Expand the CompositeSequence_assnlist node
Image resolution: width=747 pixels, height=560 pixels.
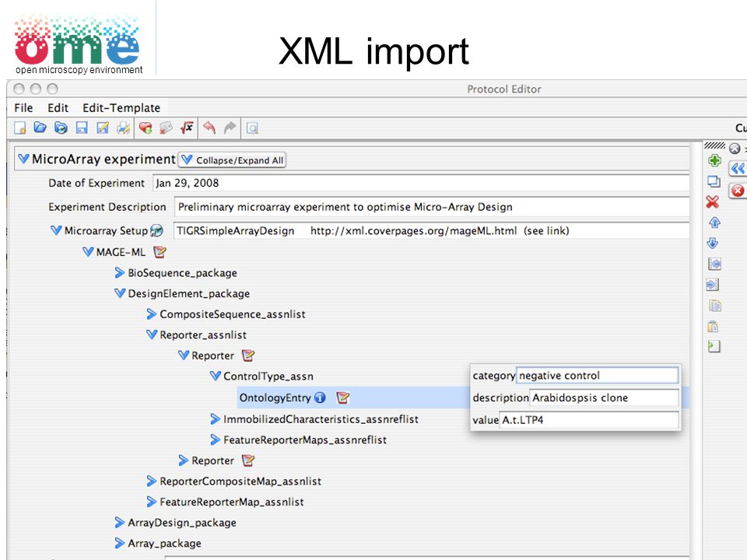152,313
